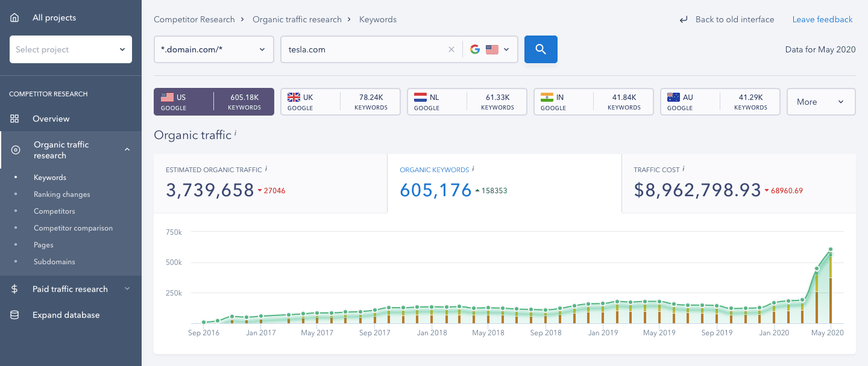Viewport: 868px width, 366px height.
Task: Open Competitors in sidebar
Action: pyautogui.click(x=54, y=211)
